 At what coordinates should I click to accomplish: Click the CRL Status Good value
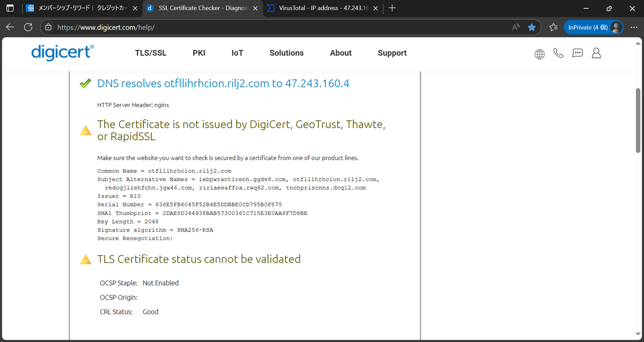[150, 312]
